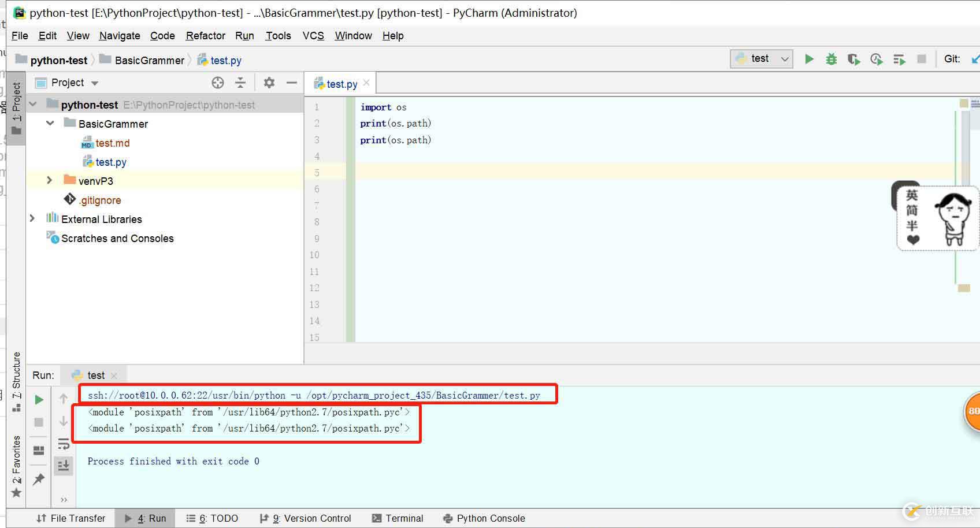Click the stop square in the Run panel
This screenshot has height=528, width=980.
39,422
